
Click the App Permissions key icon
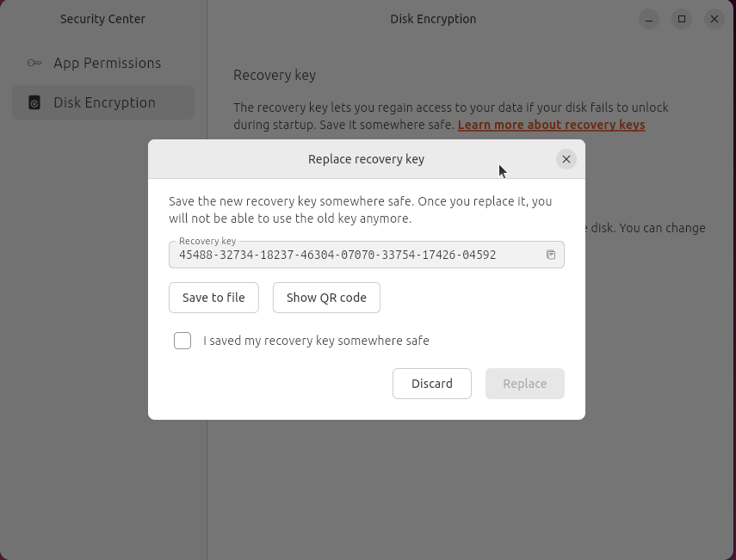34,63
